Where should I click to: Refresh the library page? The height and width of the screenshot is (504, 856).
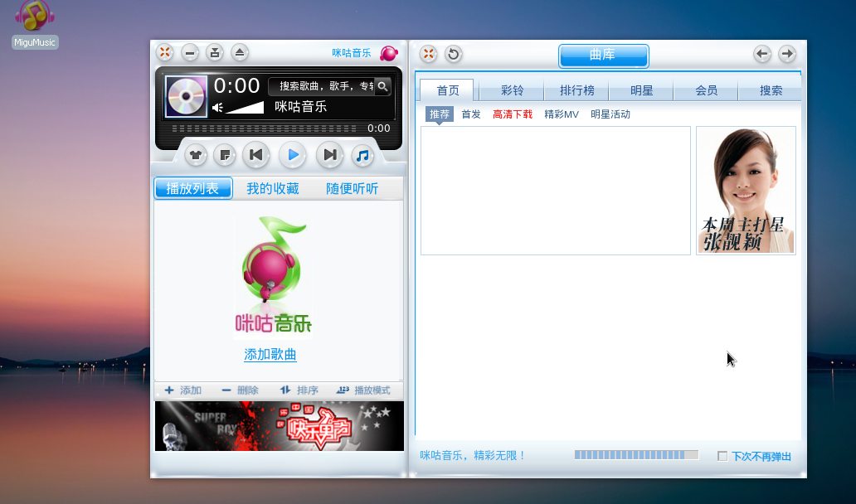453,53
